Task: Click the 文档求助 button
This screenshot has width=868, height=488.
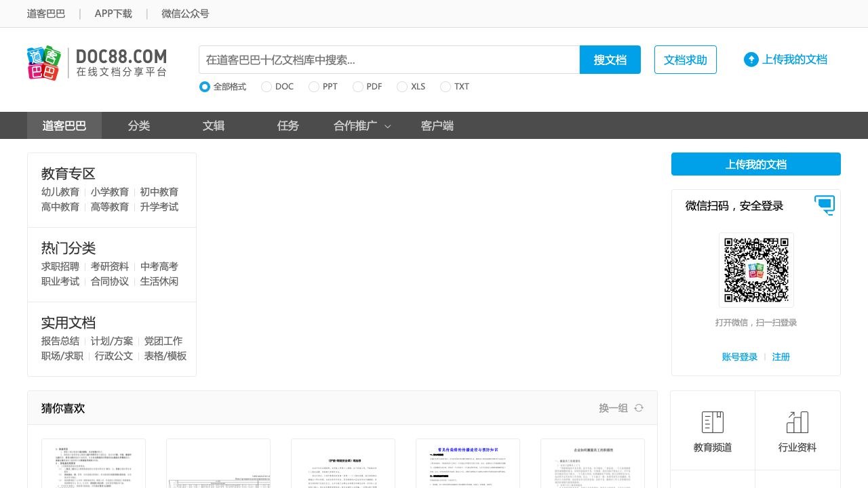Action: (685, 60)
